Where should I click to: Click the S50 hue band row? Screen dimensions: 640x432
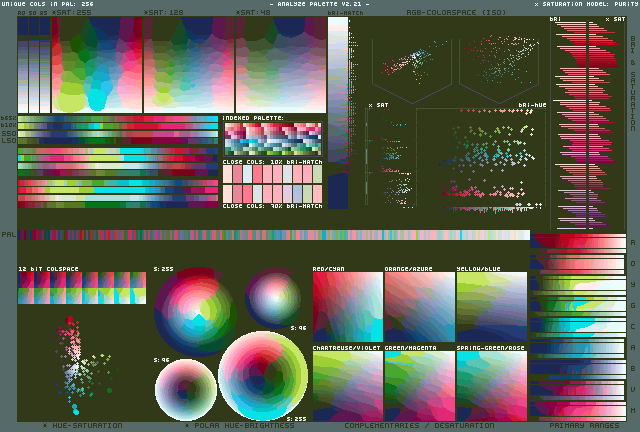point(118,134)
